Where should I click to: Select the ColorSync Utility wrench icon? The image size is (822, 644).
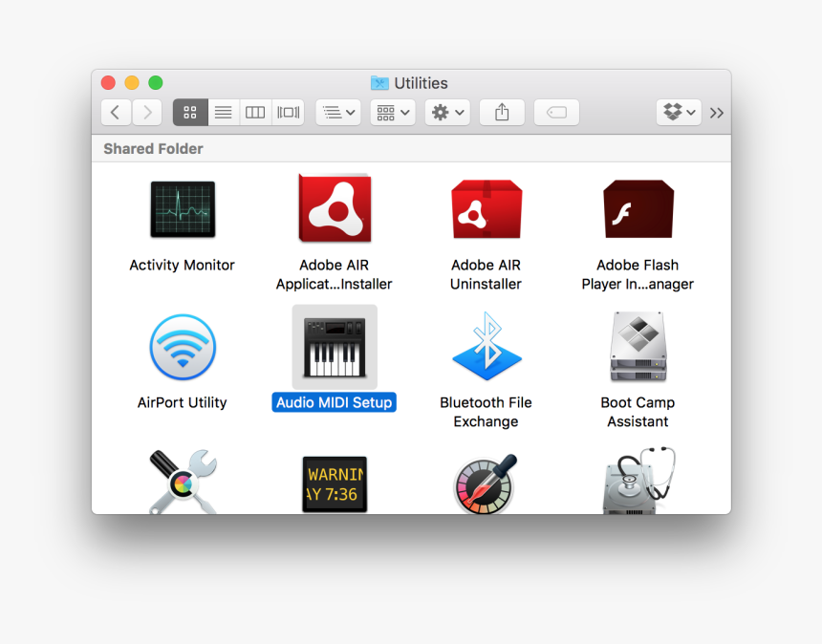click(x=183, y=482)
